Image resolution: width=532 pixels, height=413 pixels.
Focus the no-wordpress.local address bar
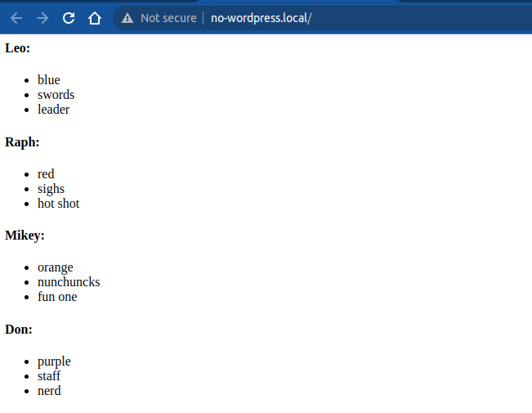262,18
